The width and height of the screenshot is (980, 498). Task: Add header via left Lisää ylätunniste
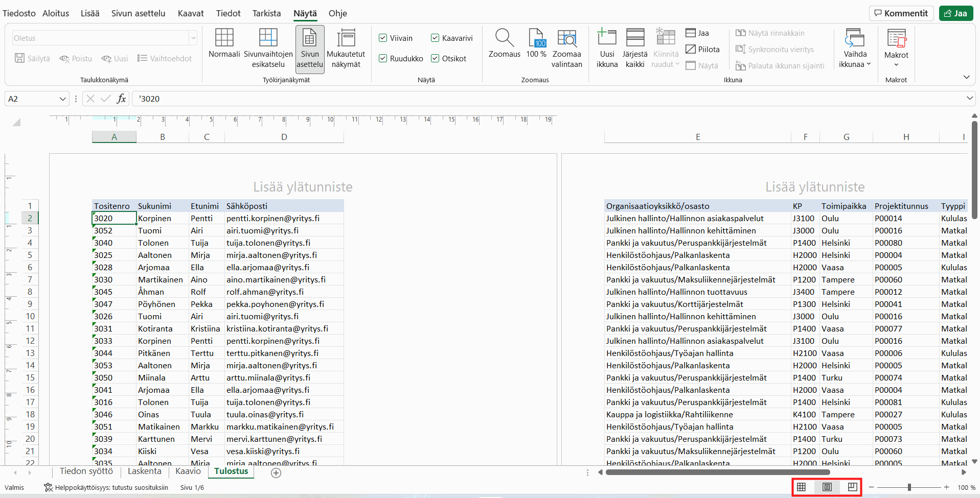pos(303,187)
